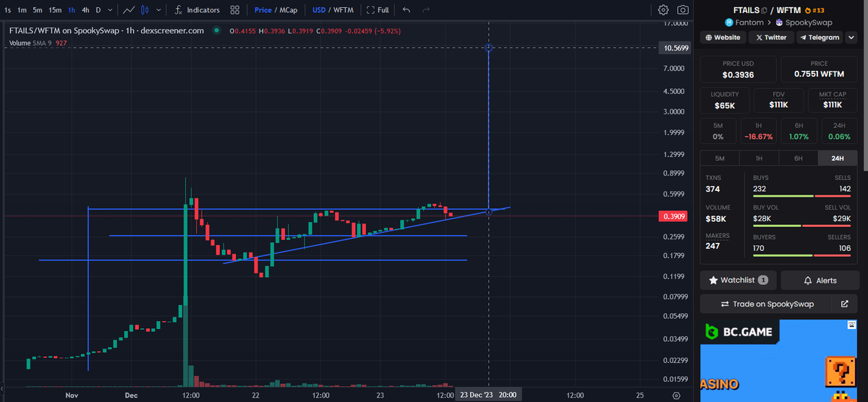Select the line chart type icon
This screenshot has height=402, width=868.
tap(129, 10)
